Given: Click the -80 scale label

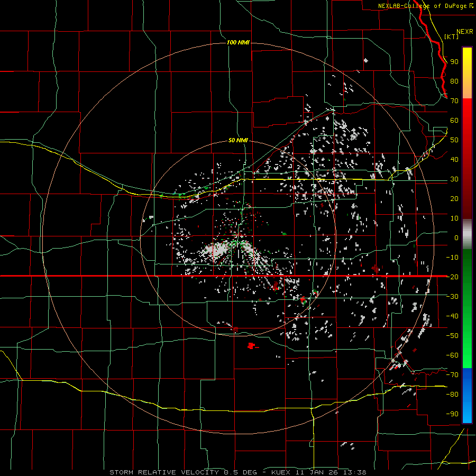Looking at the screenshot, I should 452,395.
